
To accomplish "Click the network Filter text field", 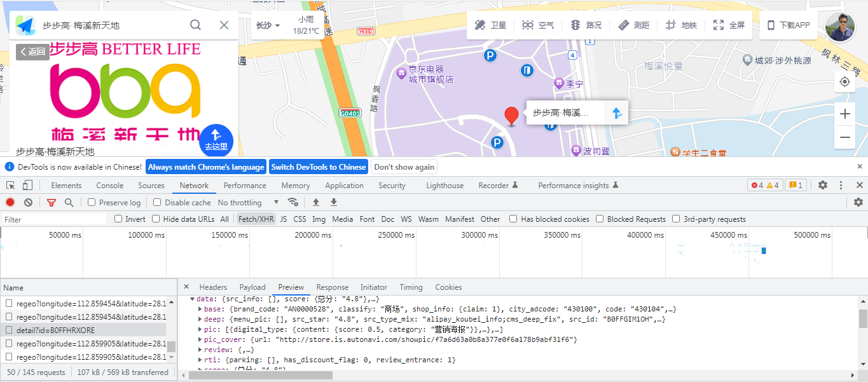I will click(x=54, y=219).
